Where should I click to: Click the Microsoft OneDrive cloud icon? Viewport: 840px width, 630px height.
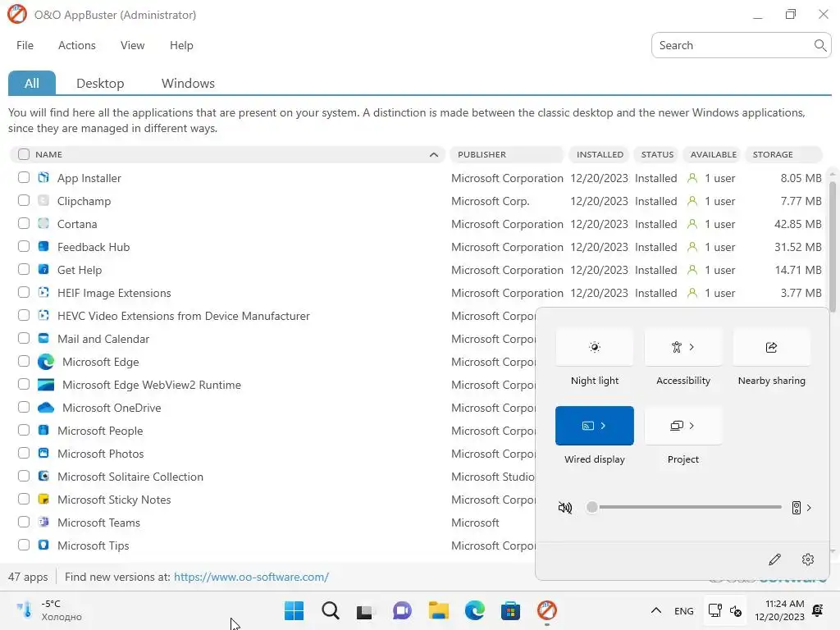point(46,408)
